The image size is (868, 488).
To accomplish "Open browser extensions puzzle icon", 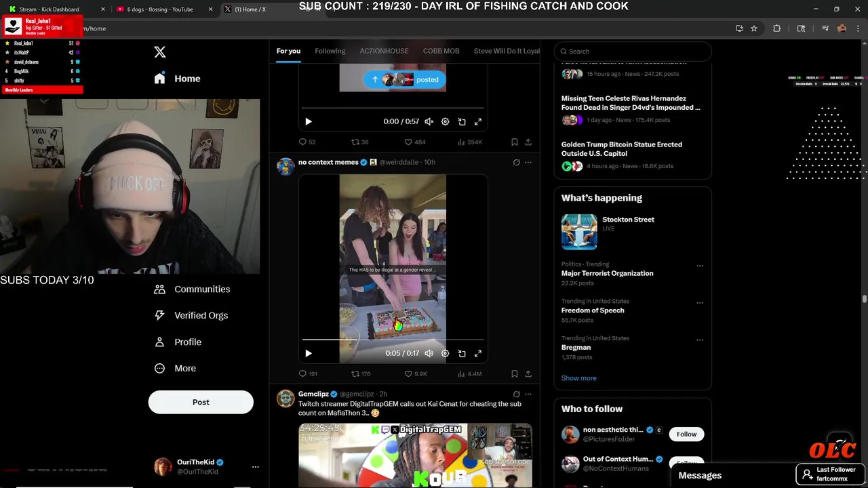I will tap(777, 28).
